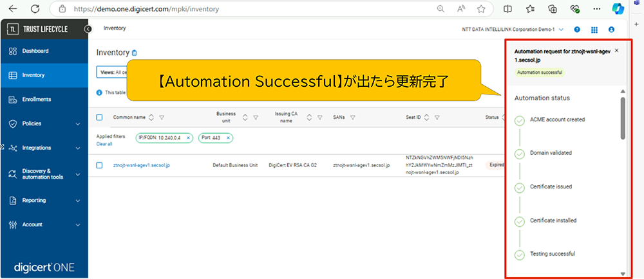Click the ACME account created step
644x279 pixels.
[x=557, y=120]
